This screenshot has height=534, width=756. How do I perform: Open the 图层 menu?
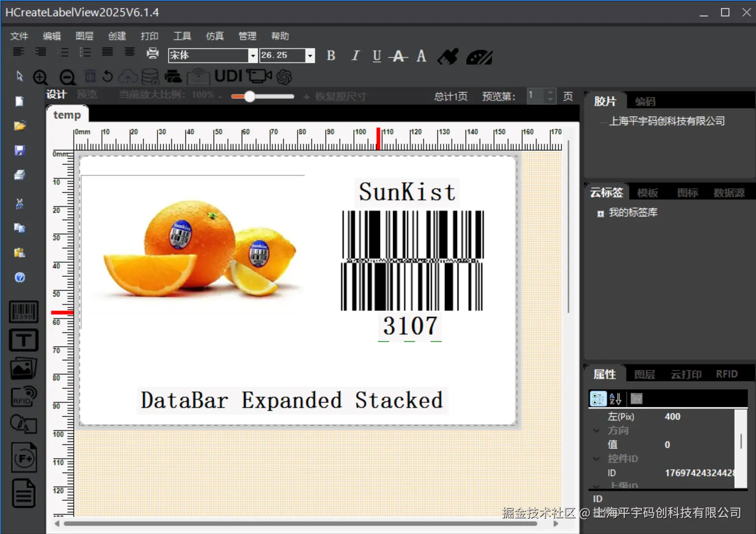pos(84,36)
